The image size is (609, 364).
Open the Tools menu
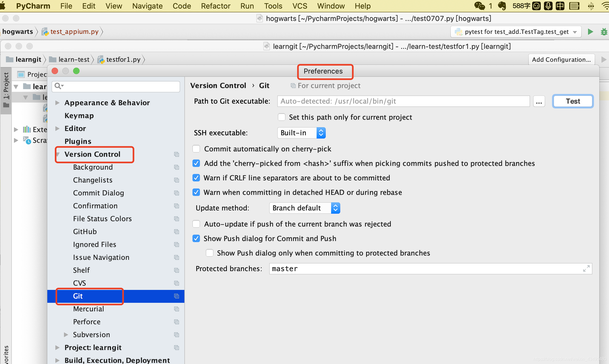pyautogui.click(x=273, y=6)
